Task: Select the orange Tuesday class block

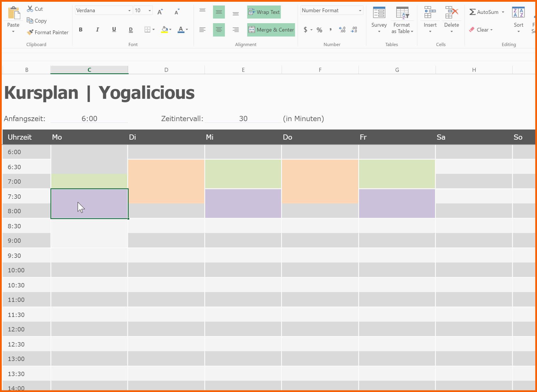Action: [x=166, y=181]
